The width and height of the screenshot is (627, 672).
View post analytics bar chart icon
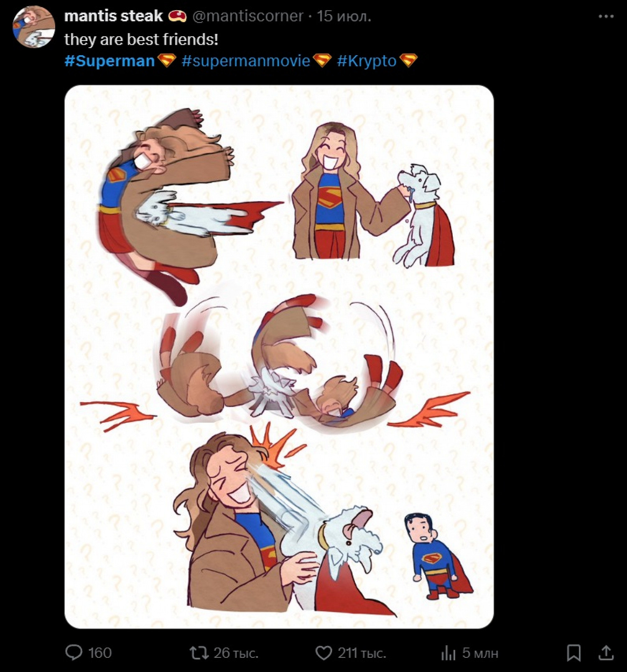448,653
